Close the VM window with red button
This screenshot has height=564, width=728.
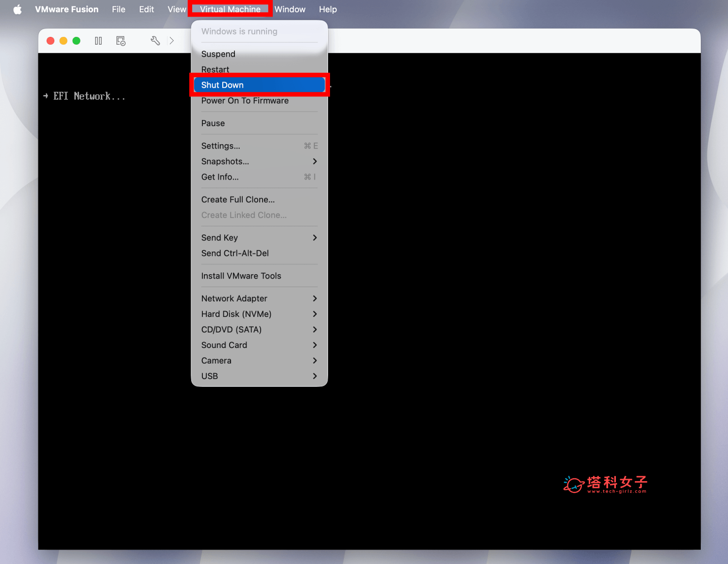tap(50, 41)
